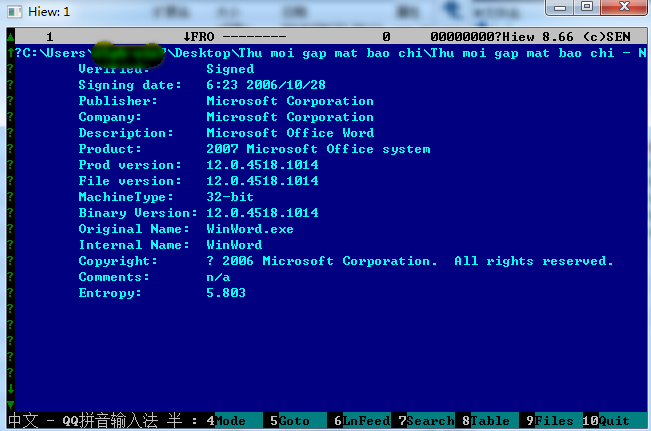Select the entropy value 5.803

coord(226,293)
